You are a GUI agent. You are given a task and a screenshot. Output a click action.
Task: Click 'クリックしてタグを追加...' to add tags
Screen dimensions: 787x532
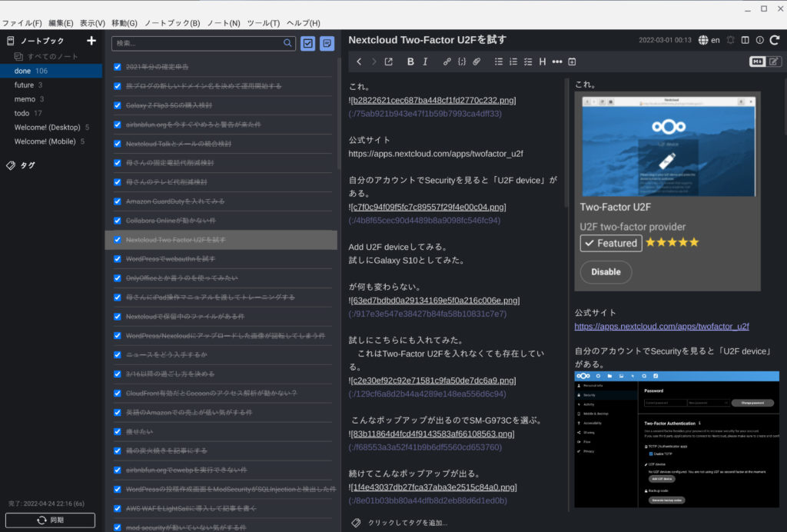coord(407,523)
